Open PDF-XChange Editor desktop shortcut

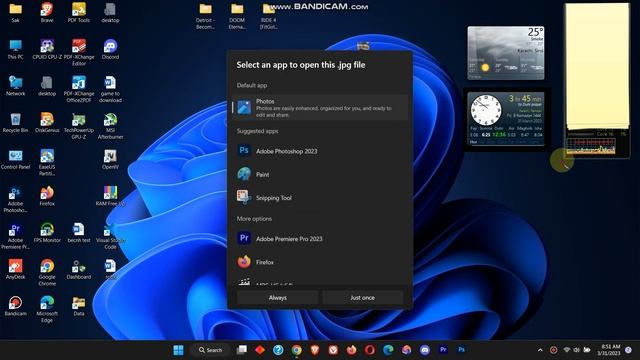79,52
